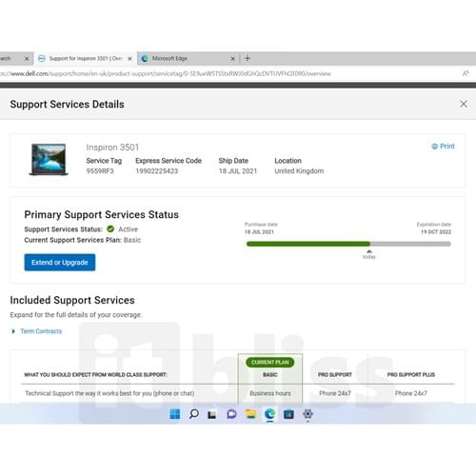Click the Business hours cell
This screenshot has height=476, width=476.
click(270, 393)
